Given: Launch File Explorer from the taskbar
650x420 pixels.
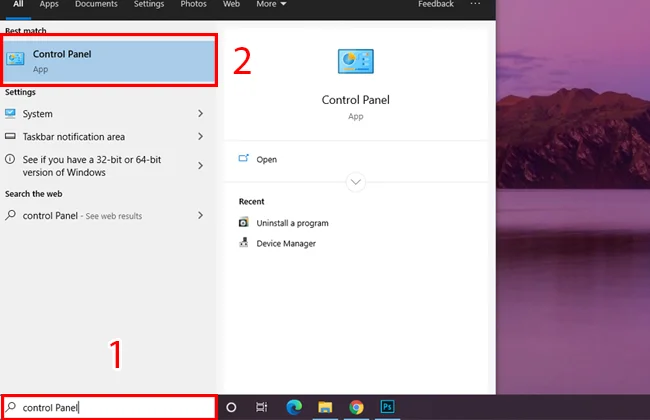Looking at the screenshot, I should [x=325, y=407].
